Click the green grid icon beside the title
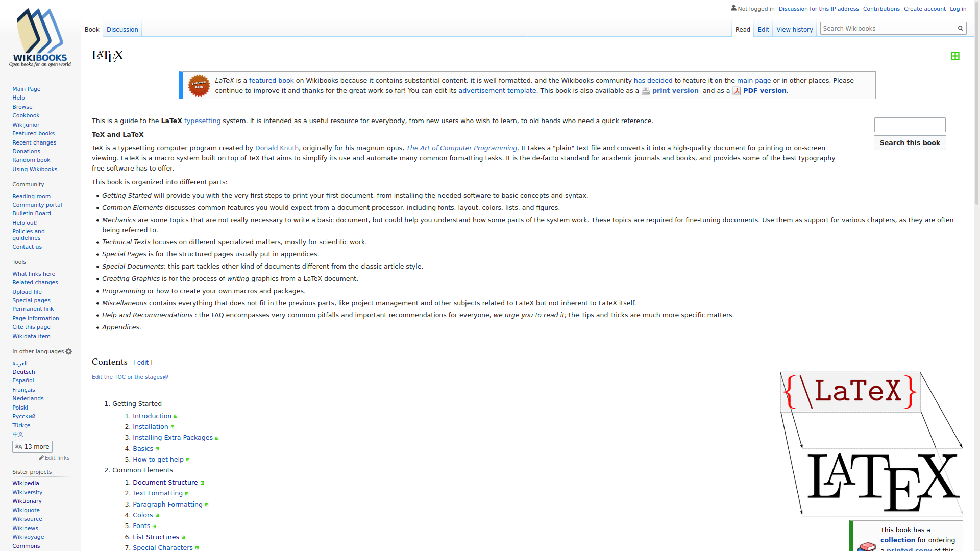The image size is (980, 551). click(955, 56)
